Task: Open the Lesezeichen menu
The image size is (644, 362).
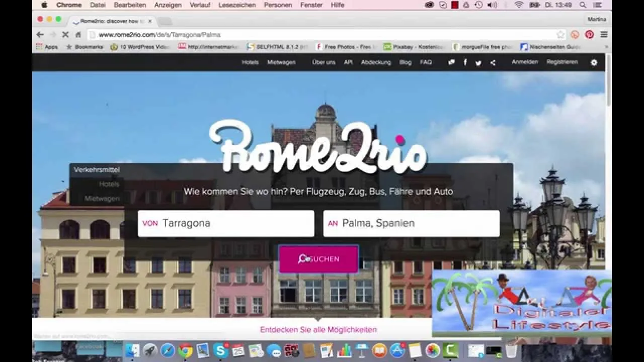Action: pos(236,5)
